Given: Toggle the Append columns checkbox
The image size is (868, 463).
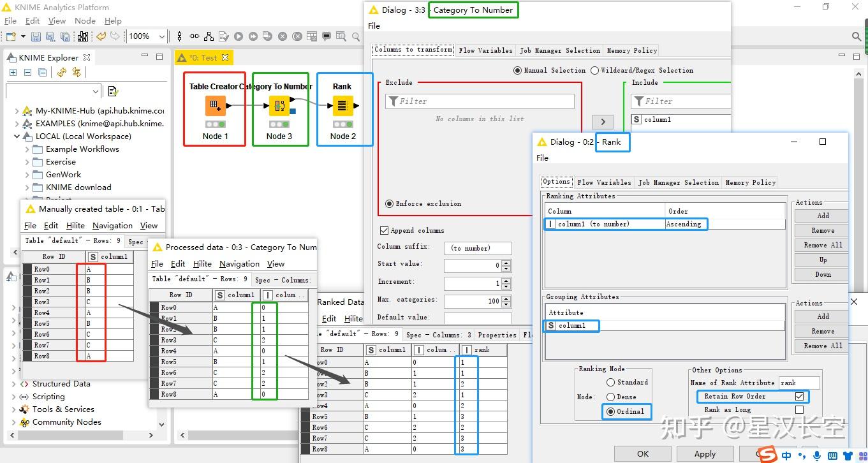Looking at the screenshot, I should tap(384, 230).
